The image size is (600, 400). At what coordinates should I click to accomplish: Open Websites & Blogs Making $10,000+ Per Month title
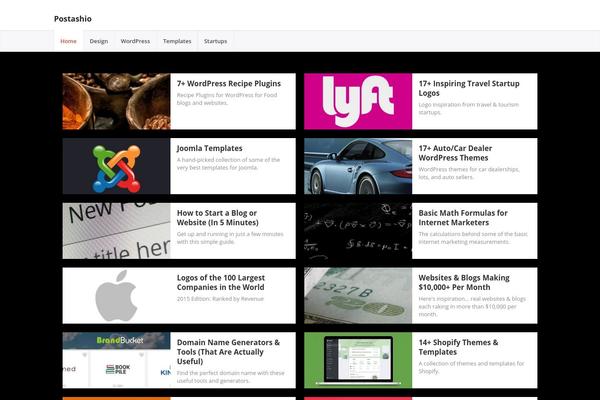464,282
